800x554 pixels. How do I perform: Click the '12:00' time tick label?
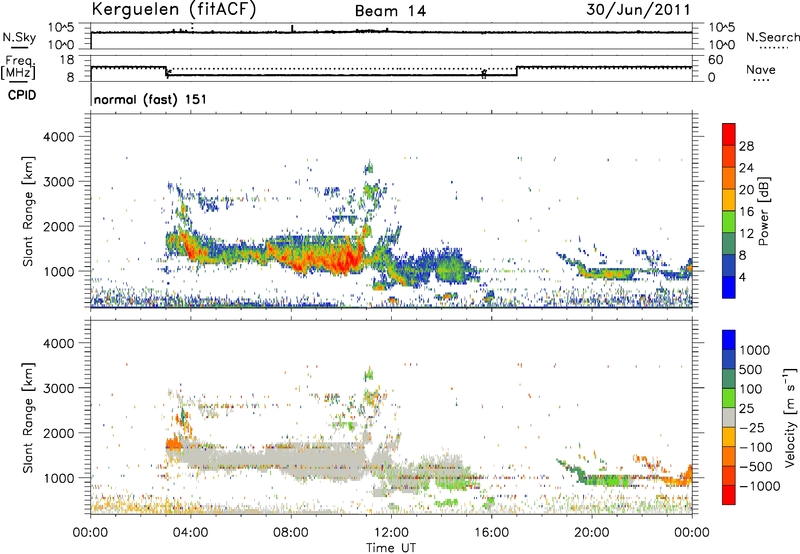point(391,533)
